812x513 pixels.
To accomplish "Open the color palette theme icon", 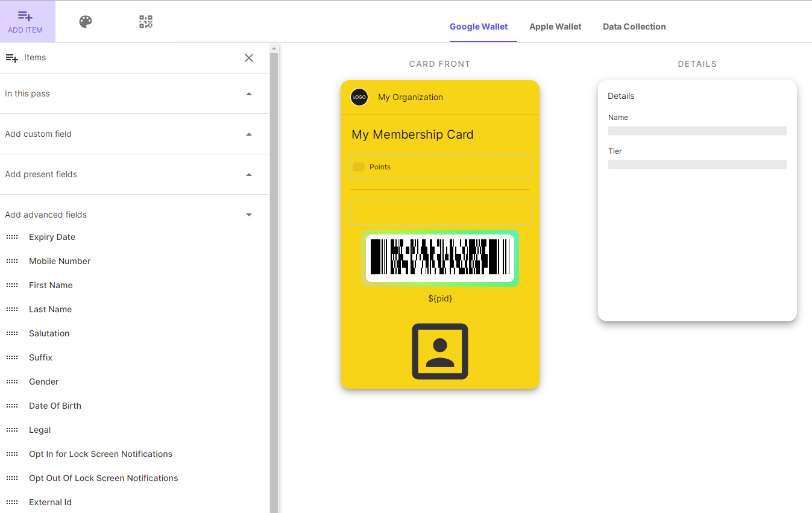I will pos(86,22).
